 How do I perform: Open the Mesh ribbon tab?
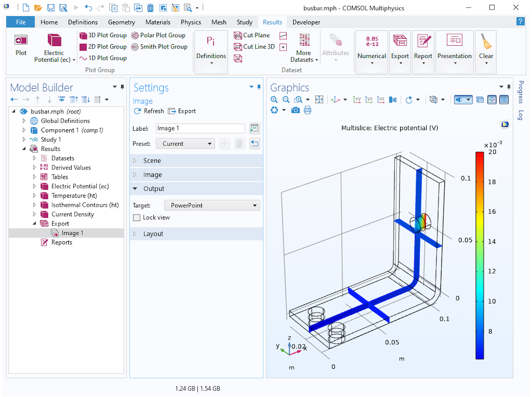tap(219, 22)
